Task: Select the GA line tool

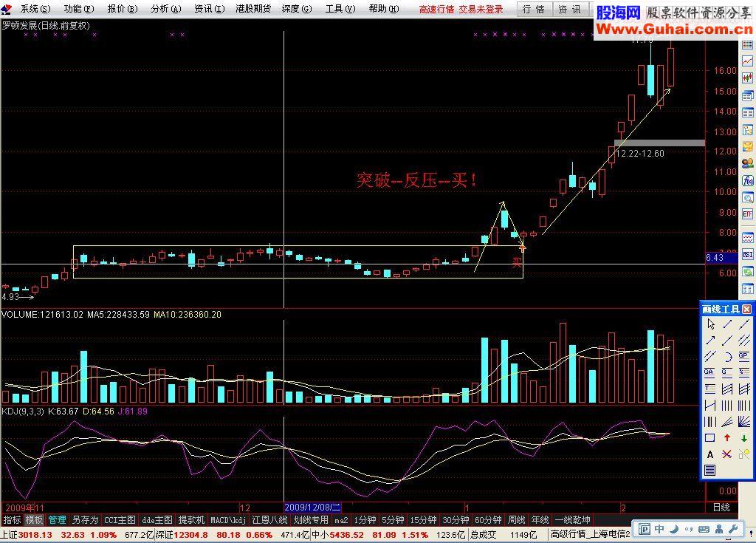Action: (709, 372)
